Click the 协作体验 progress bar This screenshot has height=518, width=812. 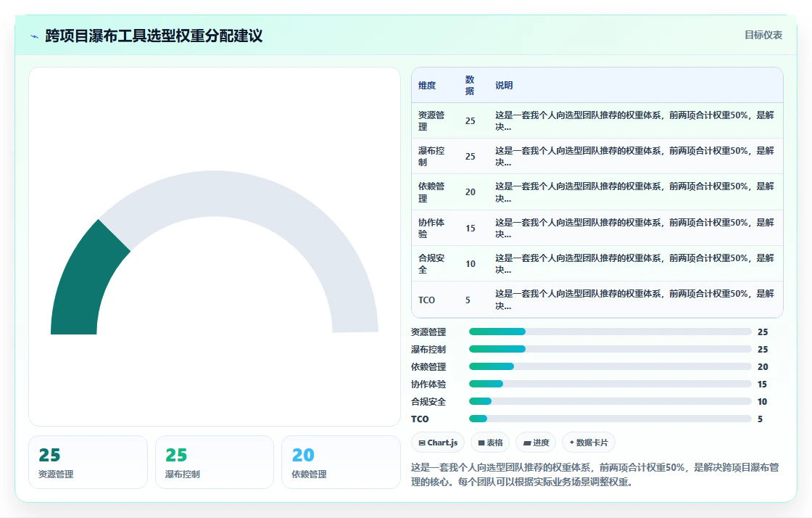coord(610,384)
